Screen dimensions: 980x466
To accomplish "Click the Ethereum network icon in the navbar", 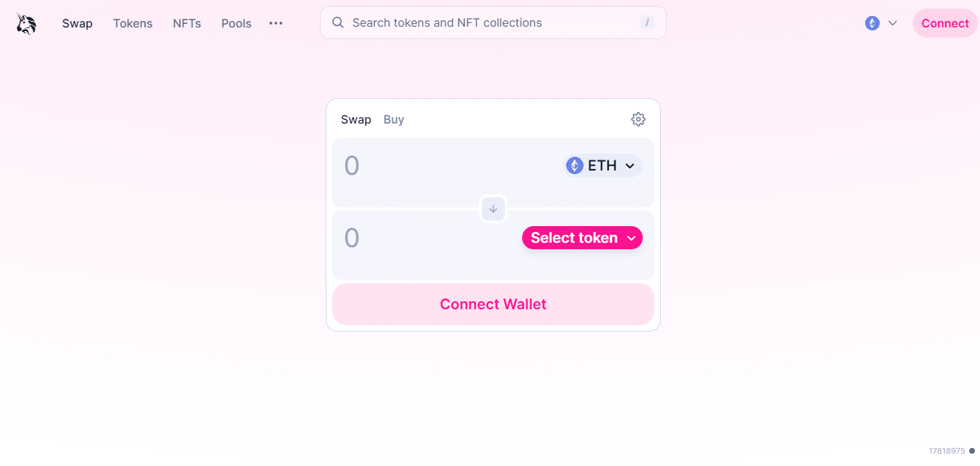I will [871, 22].
